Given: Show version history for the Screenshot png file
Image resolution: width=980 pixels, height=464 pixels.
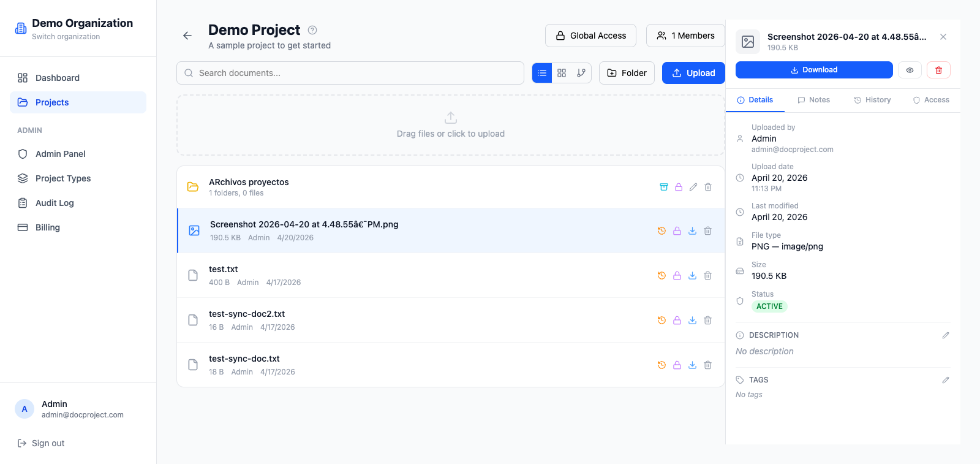Looking at the screenshot, I should pos(661,231).
